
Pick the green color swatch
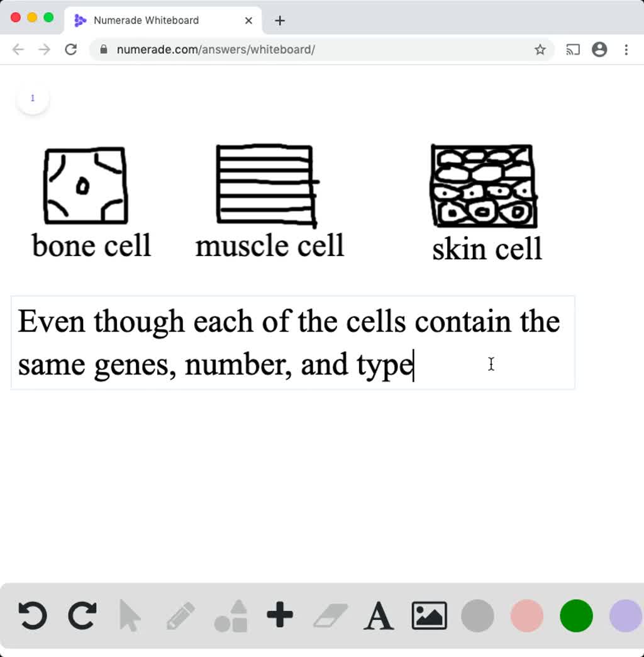pyautogui.click(x=575, y=616)
